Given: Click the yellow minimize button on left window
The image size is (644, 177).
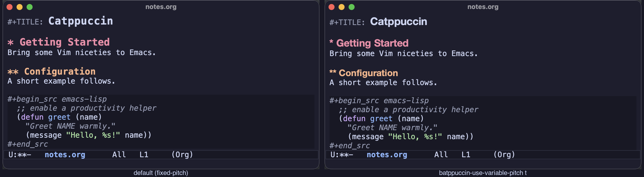Looking at the screenshot, I should click(20, 7).
